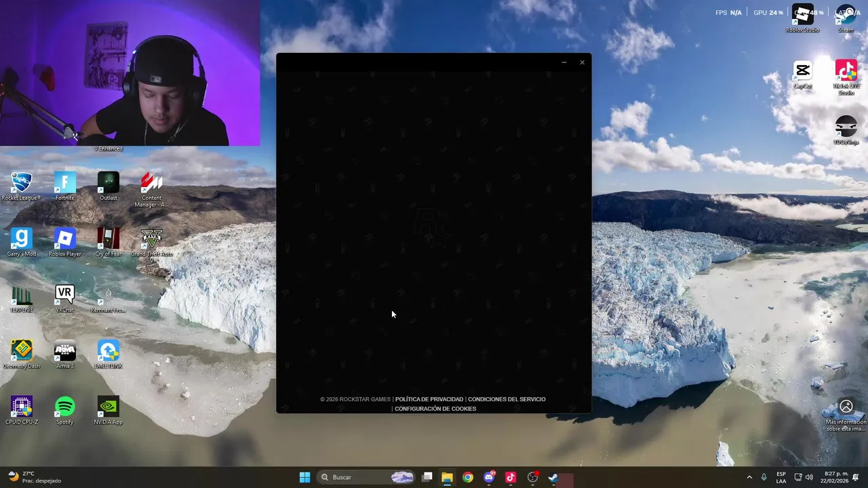Open the Windows Start menu
The height and width of the screenshot is (488, 868).
[x=305, y=477]
